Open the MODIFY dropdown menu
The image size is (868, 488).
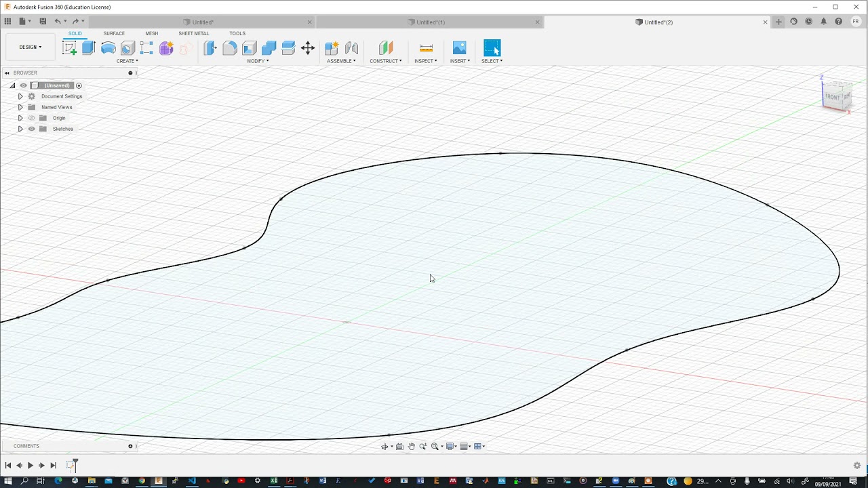coord(258,61)
